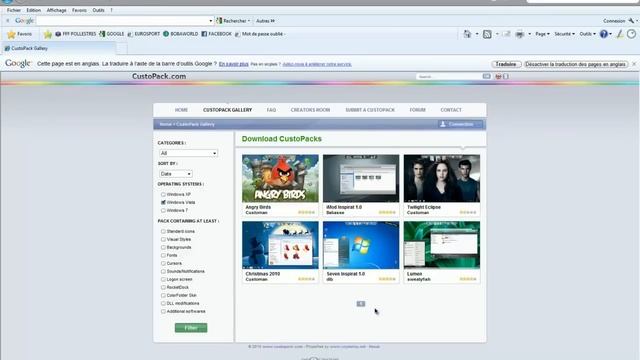Open the Favoris menu in menu bar

tap(79, 10)
